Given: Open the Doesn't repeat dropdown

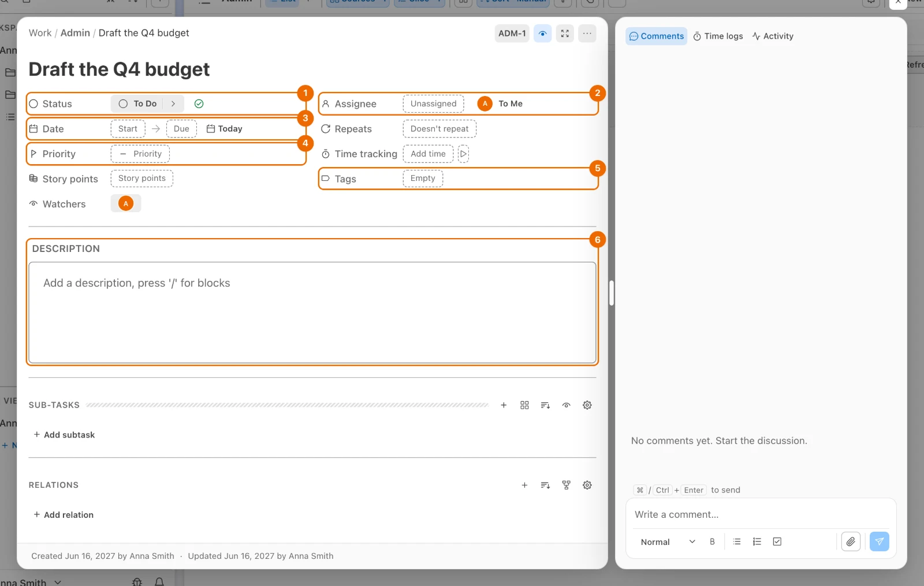Looking at the screenshot, I should tap(439, 129).
